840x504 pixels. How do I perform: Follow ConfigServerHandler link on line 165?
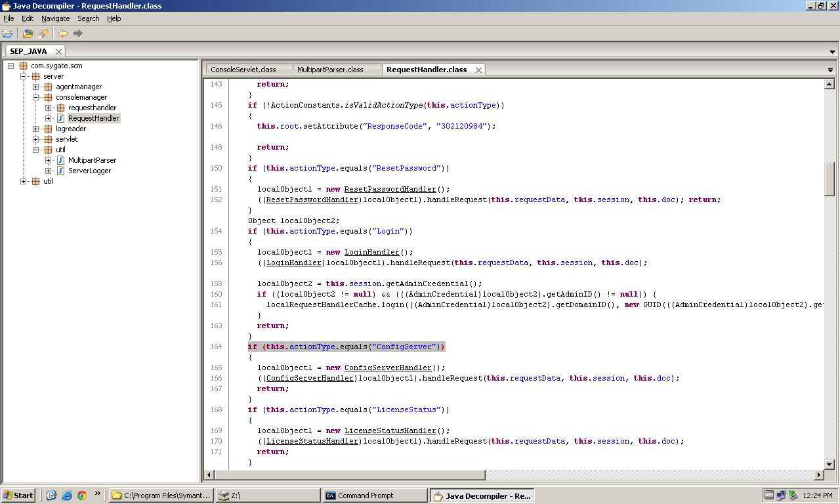pos(388,367)
